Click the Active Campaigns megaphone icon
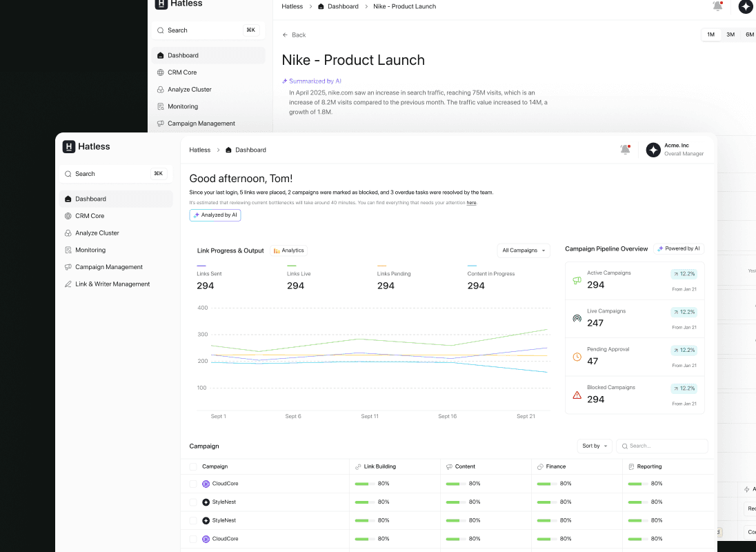The width and height of the screenshot is (756, 552). point(577,281)
